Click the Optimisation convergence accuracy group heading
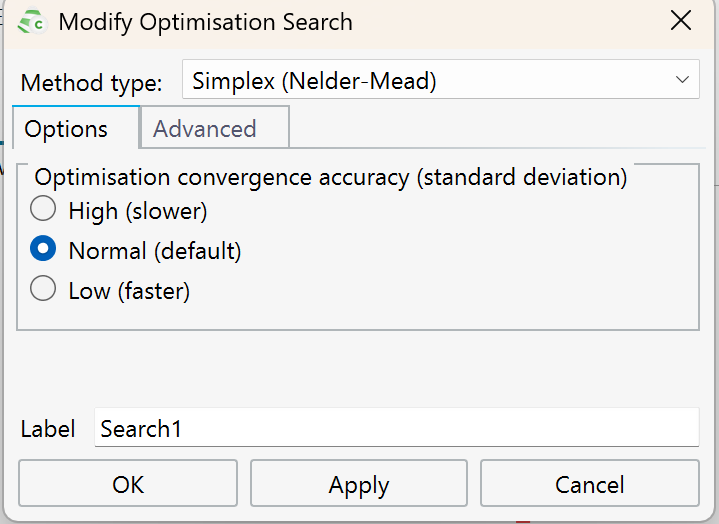The height and width of the screenshot is (524, 719). [331, 177]
